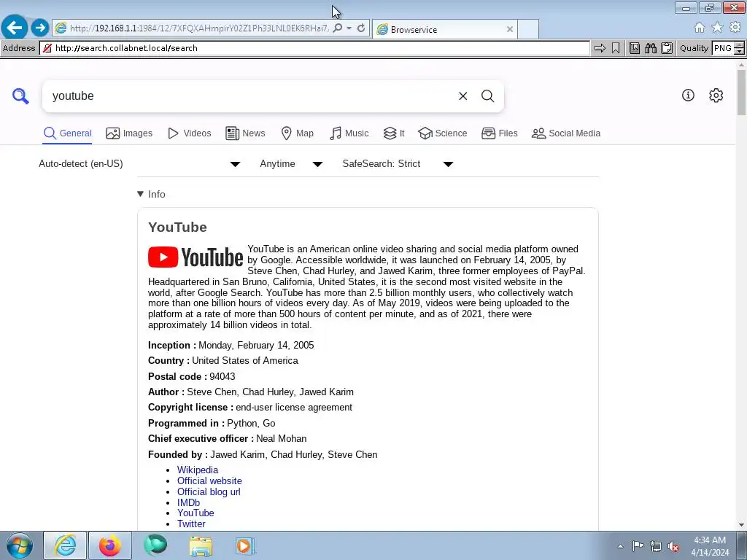Click the Action Center flag tray icon
The height and width of the screenshot is (560, 747).
pos(638,546)
